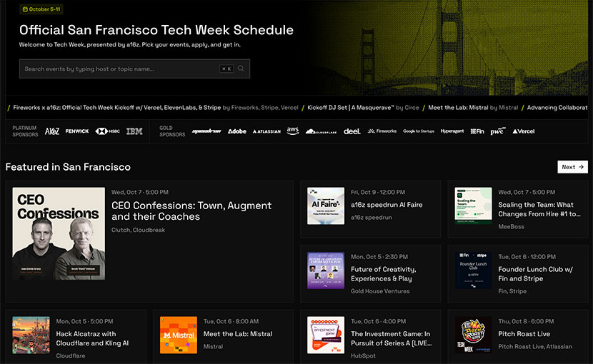Click the 'Featured in San Francisco' heading
The width and height of the screenshot is (593, 364).
point(68,167)
